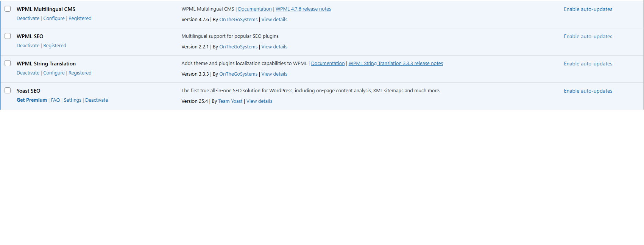
Task: Click Registered under WPML Multilingual CMS
Action: [80, 19]
